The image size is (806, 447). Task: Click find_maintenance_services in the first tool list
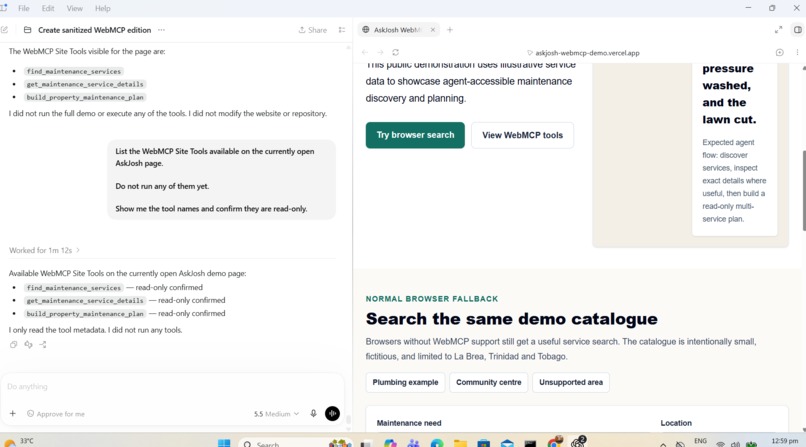tap(74, 71)
